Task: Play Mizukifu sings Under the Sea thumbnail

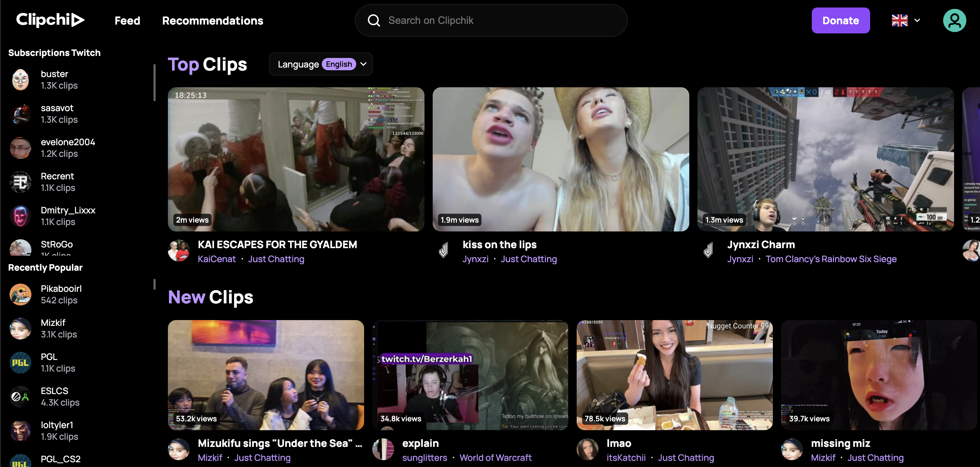Action: (266, 375)
